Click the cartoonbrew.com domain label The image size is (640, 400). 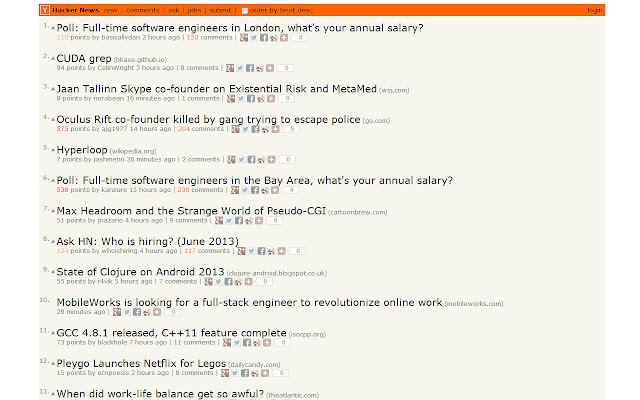pos(358,212)
